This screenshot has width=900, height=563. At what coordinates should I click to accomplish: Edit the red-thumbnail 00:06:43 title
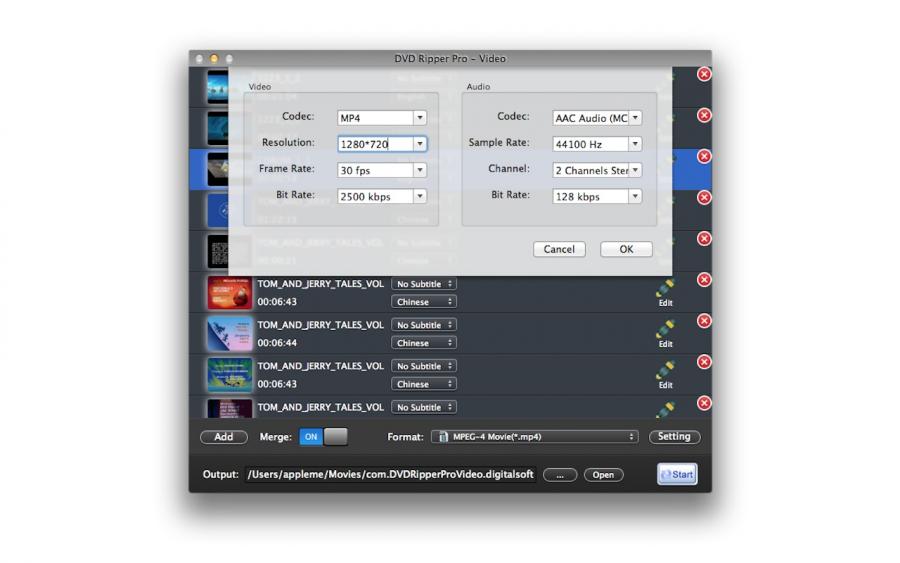coord(665,293)
